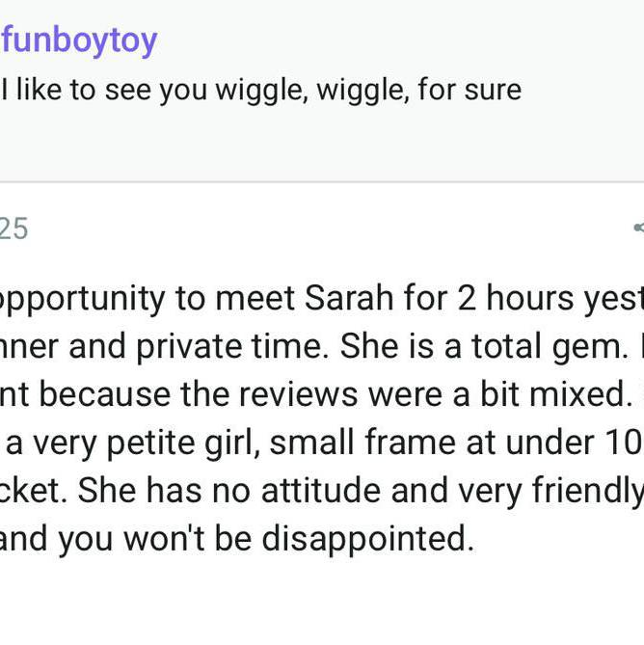Click the divider line above the post header
644x645 pixels.
click(322, 182)
